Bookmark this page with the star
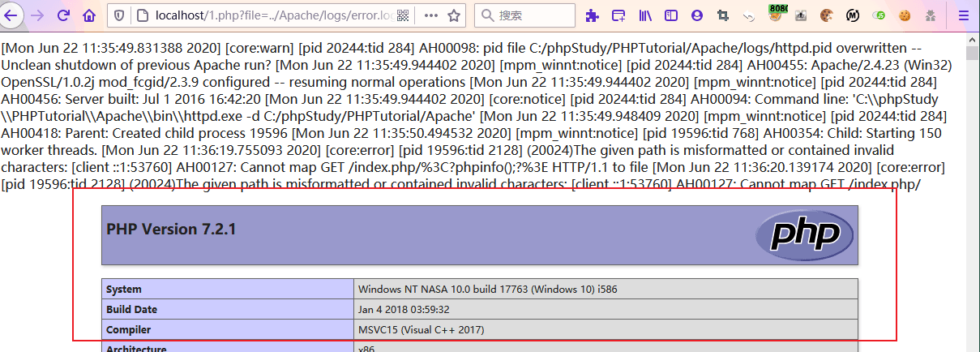This screenshot has height=352, width=980. [454, 15]
